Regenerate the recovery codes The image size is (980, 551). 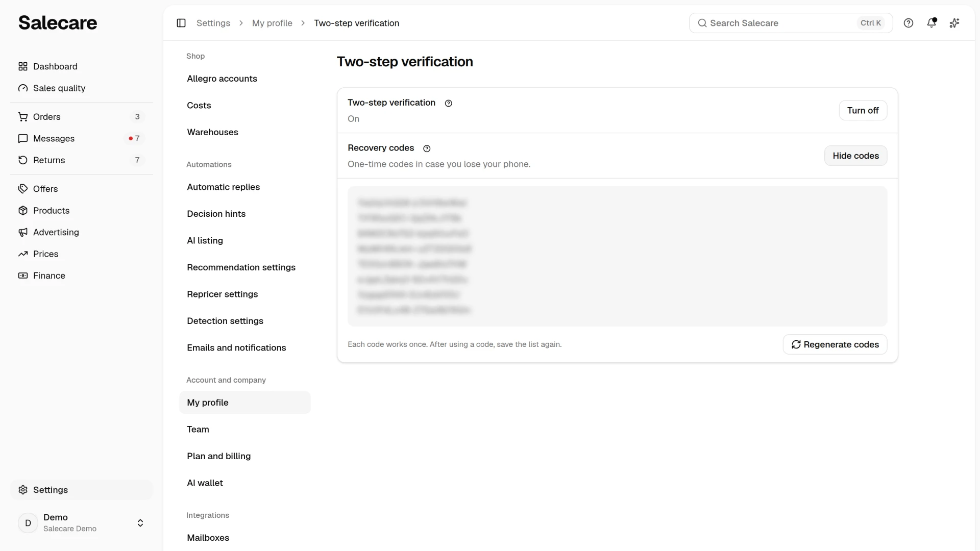point(835,344)
